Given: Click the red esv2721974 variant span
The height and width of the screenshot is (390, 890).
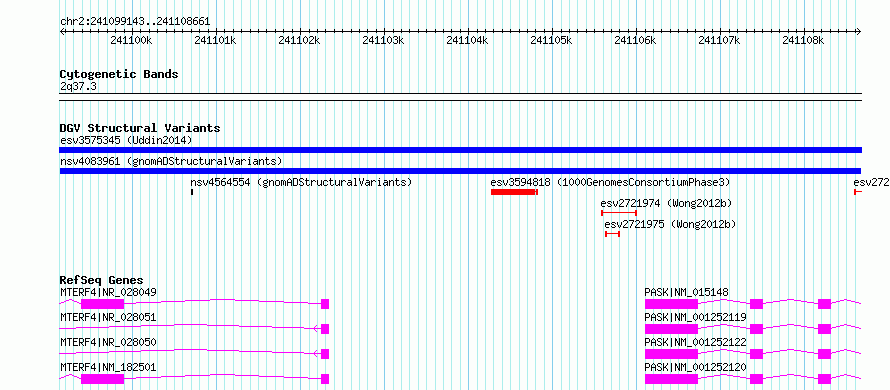Looking at the screenshot, I should (619, 213).
